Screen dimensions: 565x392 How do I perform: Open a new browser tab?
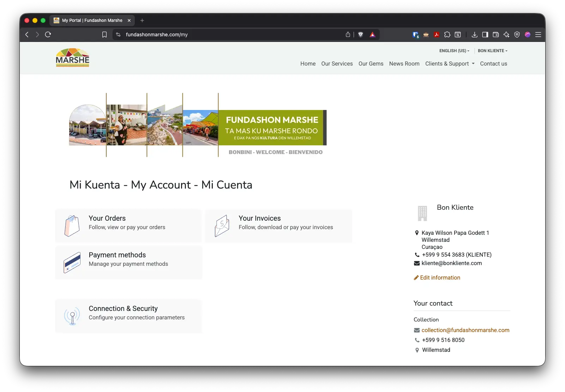coord(142,20)
